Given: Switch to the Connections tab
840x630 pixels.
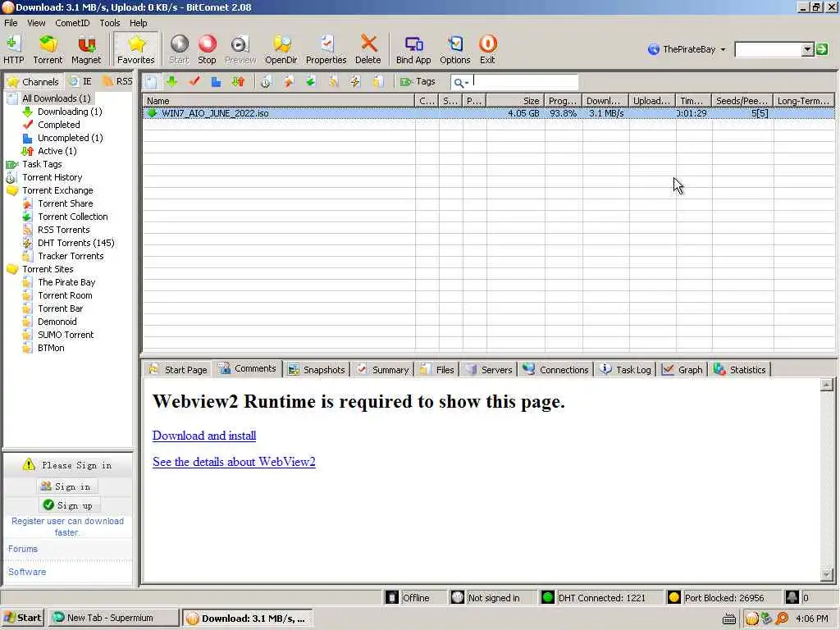Looking at the screenshot, I should (556, 370).
